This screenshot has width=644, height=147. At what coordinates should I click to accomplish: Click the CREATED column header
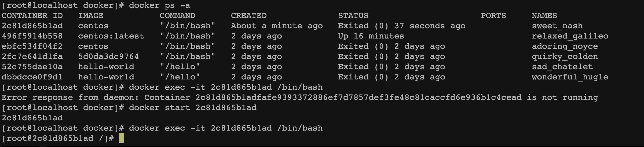click(x=249, y=16)
